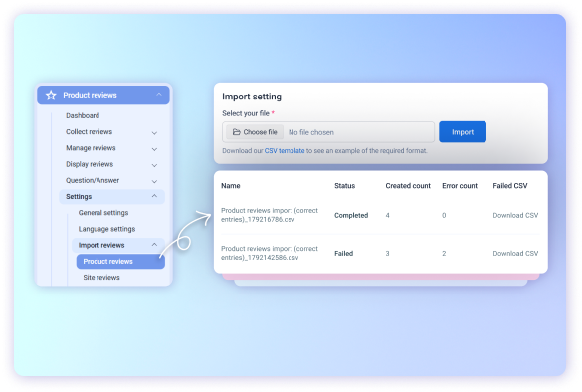Viewport: 582px width, 392px height.
Task: Select highlighted Product reviews import entry
Action: point(120,261)
